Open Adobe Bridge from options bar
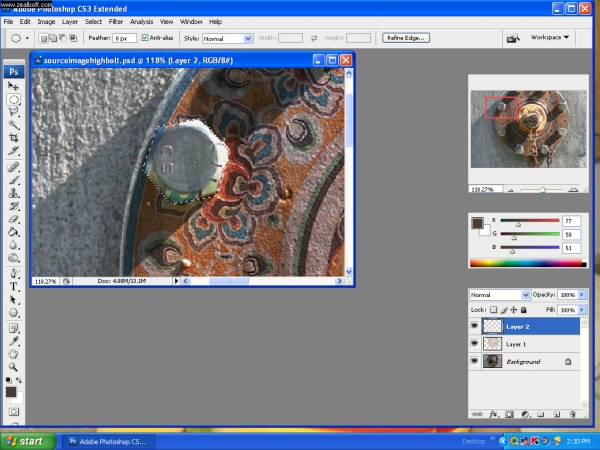Image resolution: width=600 pixels, height=450 pixels. point(513,38)
